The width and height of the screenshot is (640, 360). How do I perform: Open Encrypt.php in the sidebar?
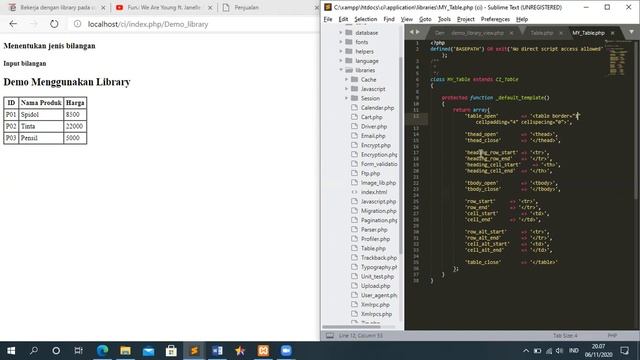click(x=376, y=145)
